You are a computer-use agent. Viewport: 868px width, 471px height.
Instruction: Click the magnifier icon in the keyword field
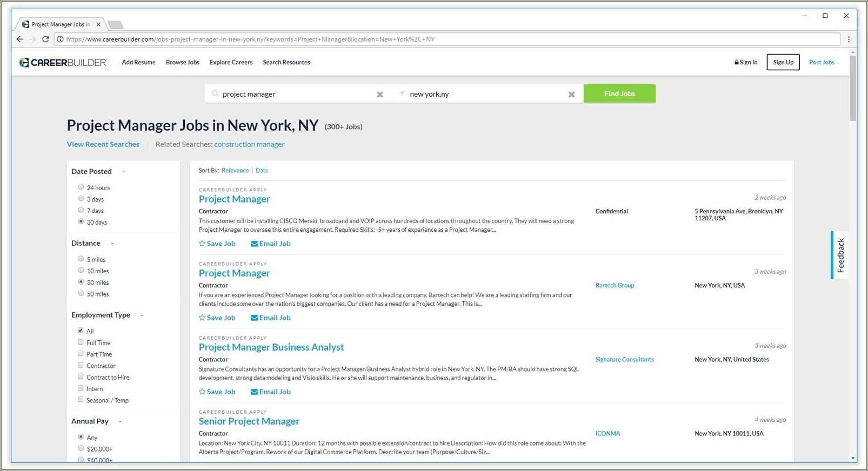pyautogui.click(x=215, y=93)
